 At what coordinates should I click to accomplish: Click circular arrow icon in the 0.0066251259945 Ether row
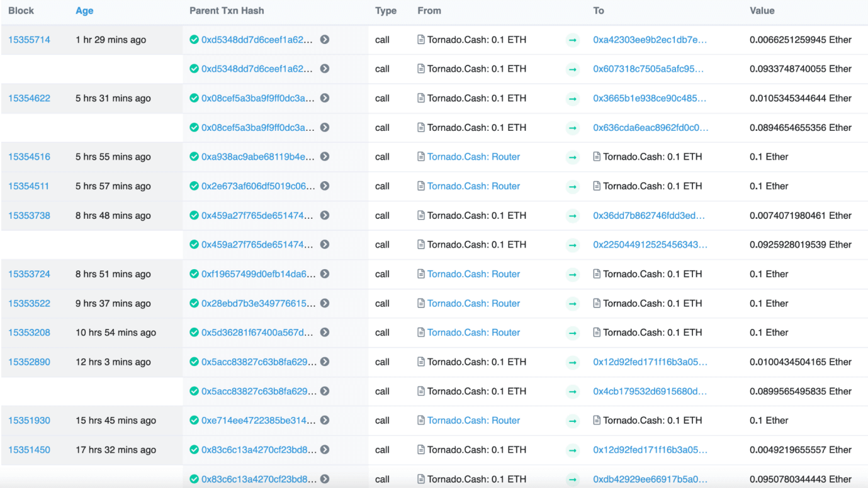coord(325,40)
